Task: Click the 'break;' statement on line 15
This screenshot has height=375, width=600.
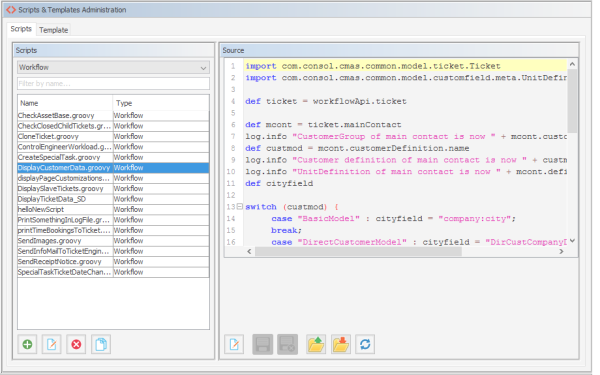Action: coord(286,230)
